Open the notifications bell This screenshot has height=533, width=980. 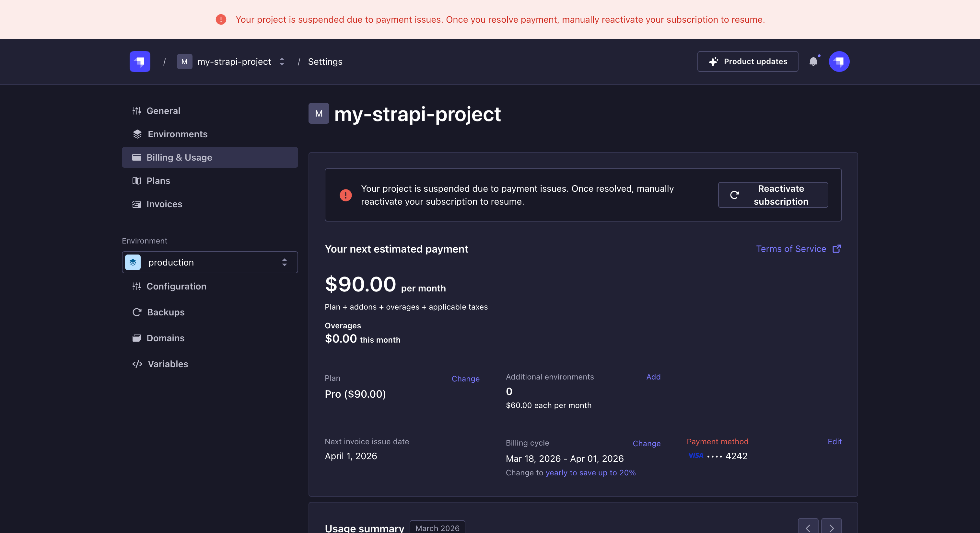[x=813, y=62]
